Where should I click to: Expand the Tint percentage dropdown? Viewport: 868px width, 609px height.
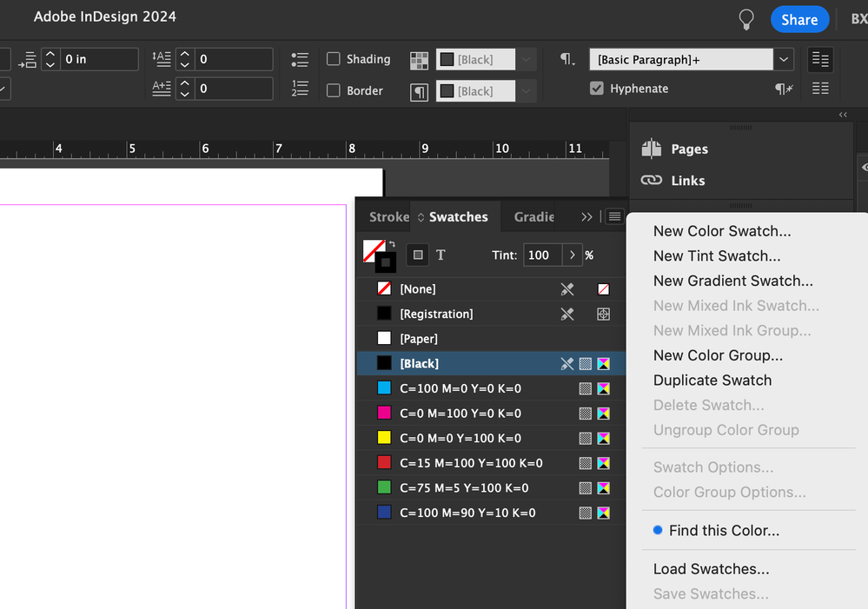point(573,255)
